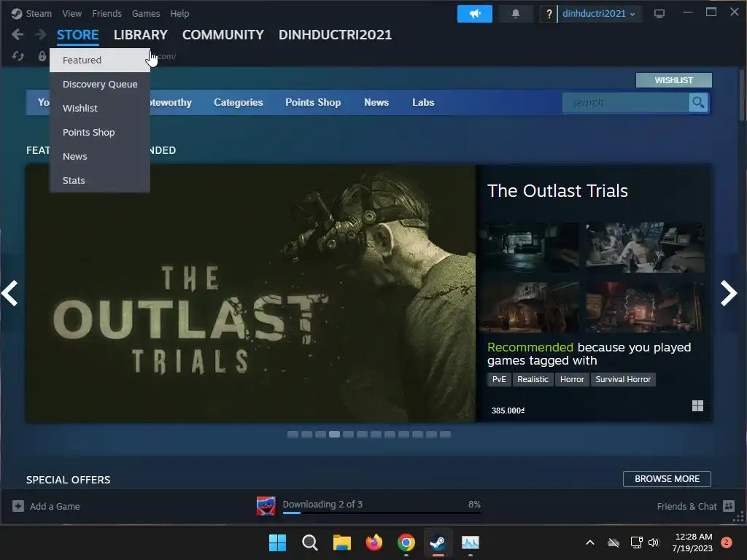This screenshot has height=560, width=747.
Task: Open the View menu
Action: point(72,13)
